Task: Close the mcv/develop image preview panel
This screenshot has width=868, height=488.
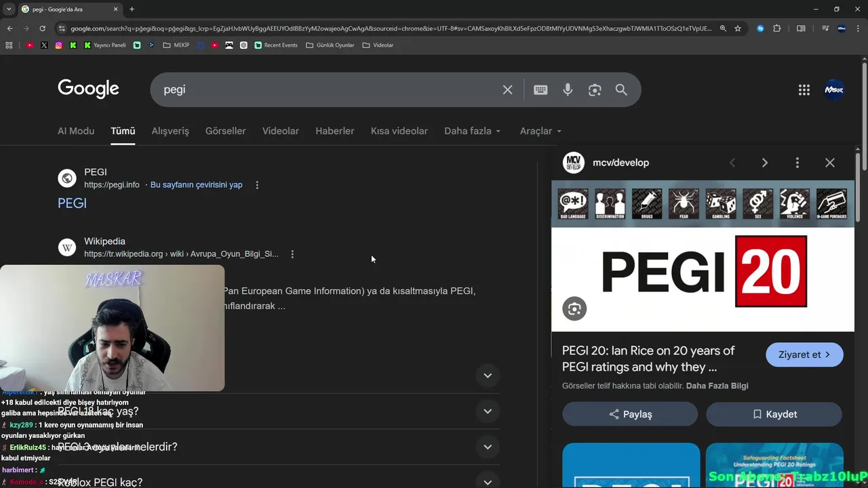Action: 830,163
